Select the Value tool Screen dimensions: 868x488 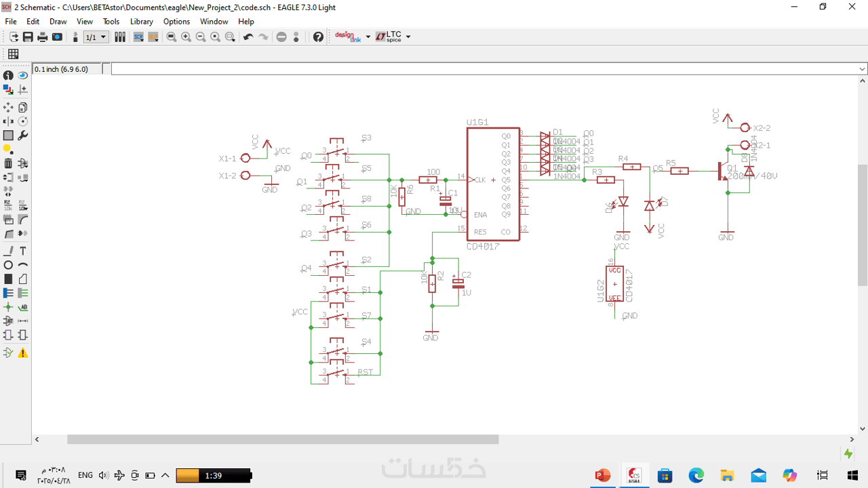click(22, 205)
